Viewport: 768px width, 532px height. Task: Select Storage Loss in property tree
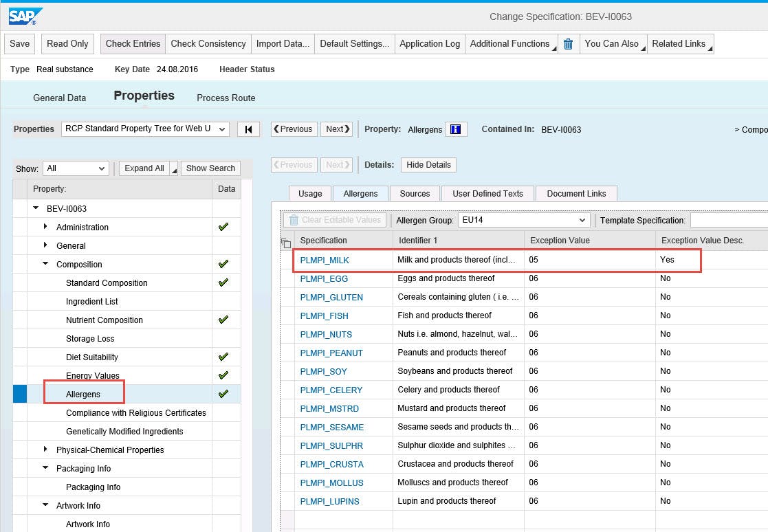pyautogui.click(x=90, y=339)
